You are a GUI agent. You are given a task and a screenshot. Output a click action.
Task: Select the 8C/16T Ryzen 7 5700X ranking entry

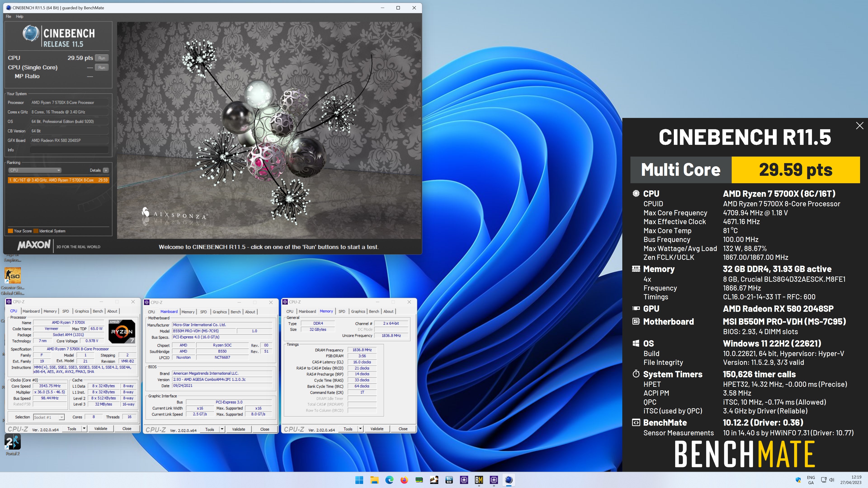click(58, 180)
